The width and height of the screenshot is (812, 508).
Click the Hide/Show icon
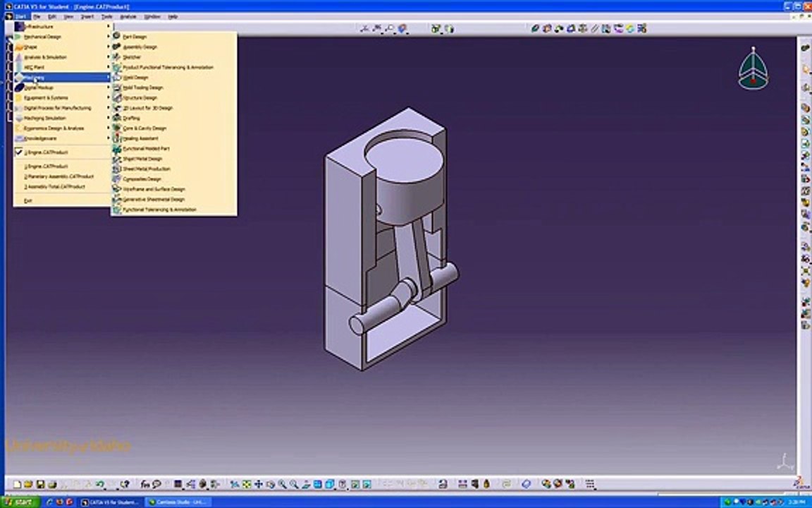(355, 484)
